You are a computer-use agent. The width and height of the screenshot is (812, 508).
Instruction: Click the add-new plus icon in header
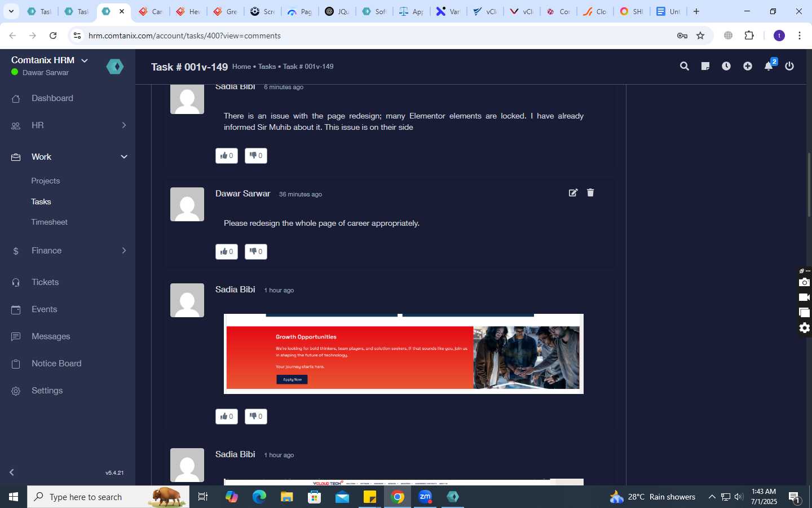[x=748, y=66]
